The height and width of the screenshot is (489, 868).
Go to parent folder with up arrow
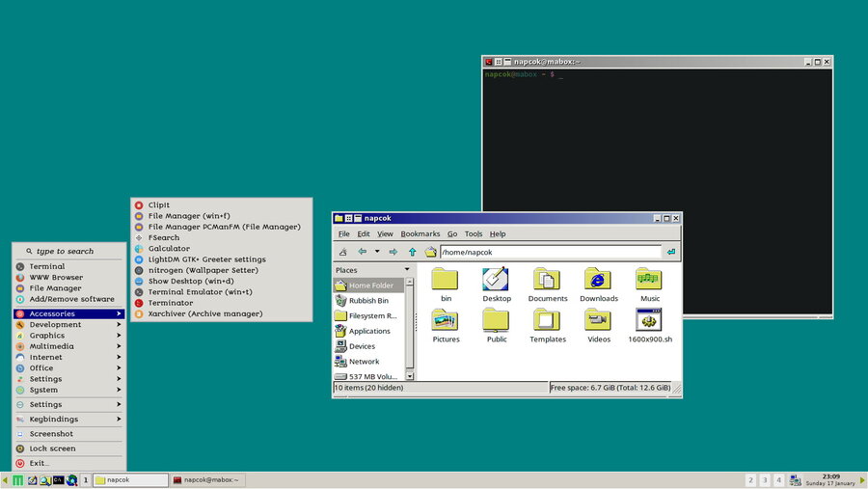[x=413, y=252]
